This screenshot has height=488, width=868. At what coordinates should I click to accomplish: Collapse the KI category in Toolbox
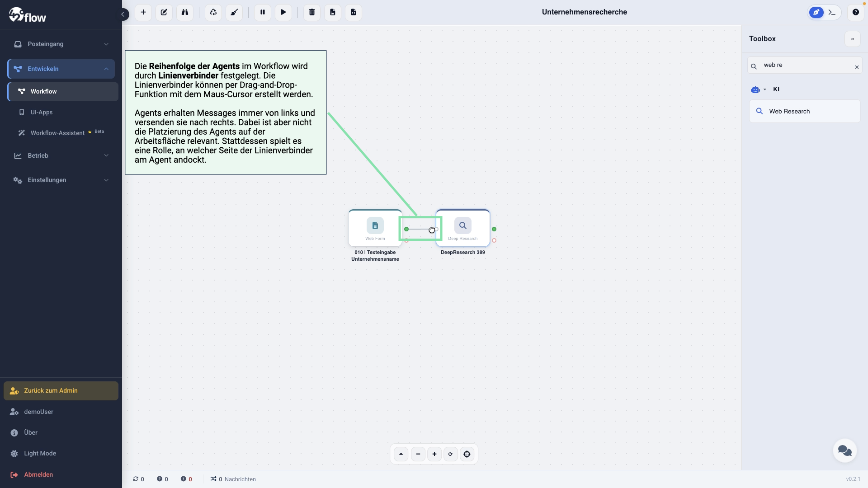click(765, 89)
